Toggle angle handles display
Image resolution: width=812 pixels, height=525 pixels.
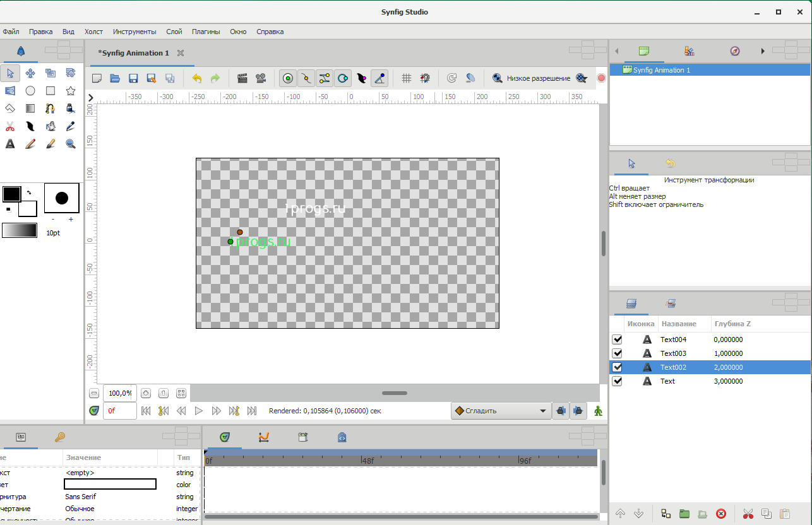pos(379,78)
